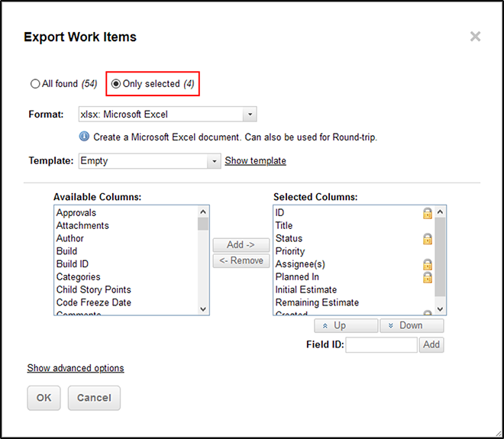Select the All found radio button

pos(35,84)
